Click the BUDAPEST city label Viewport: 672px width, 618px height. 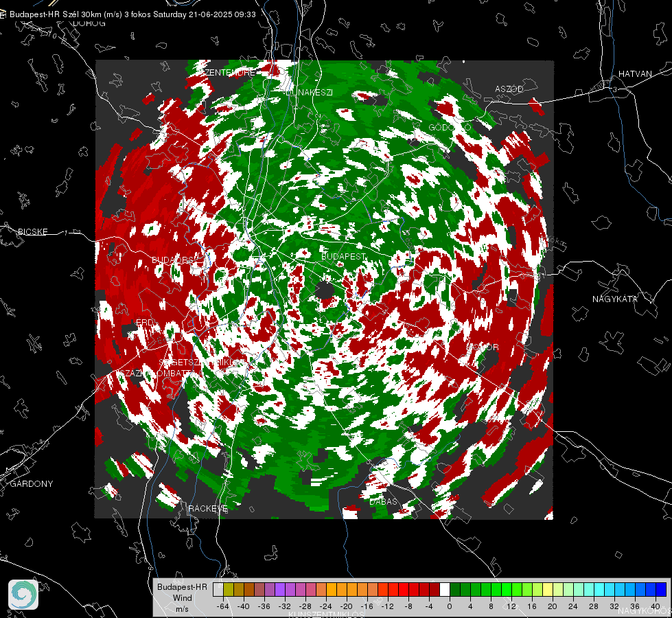344,256
